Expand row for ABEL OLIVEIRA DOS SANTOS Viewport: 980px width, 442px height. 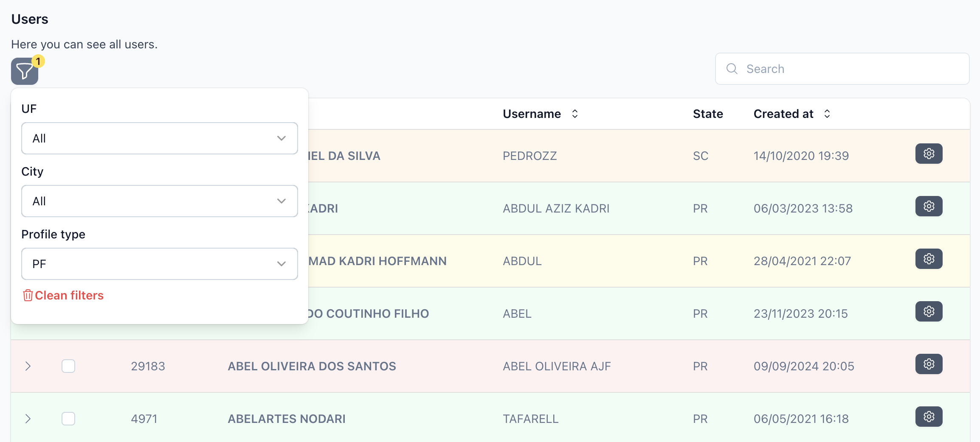point(28,366)
